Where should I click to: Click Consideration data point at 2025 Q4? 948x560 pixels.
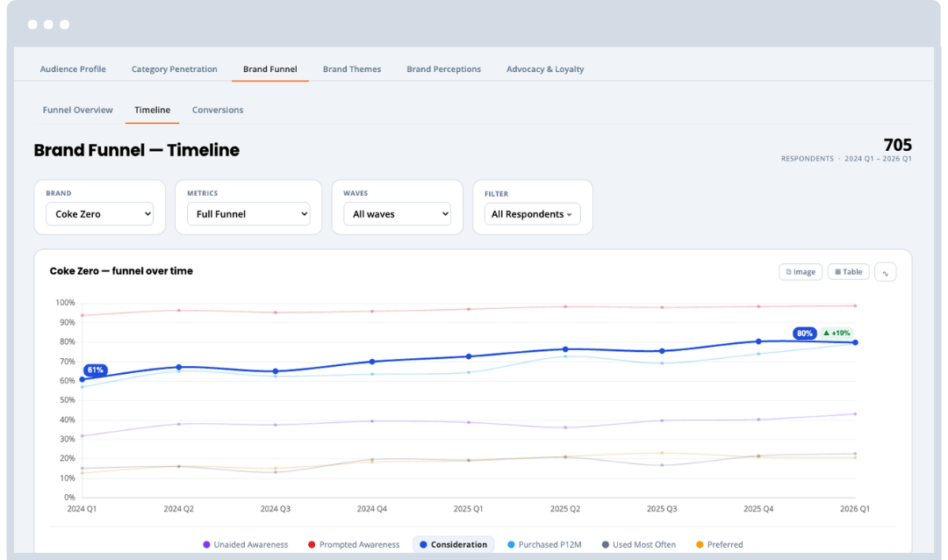(x=758, y=341)
